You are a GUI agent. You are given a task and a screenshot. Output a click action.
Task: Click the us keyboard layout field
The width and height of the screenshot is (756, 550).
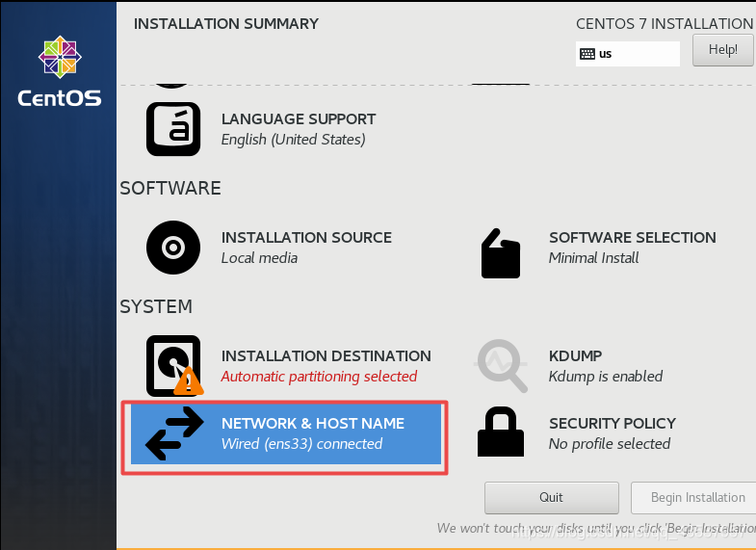(x=627, y=54)
